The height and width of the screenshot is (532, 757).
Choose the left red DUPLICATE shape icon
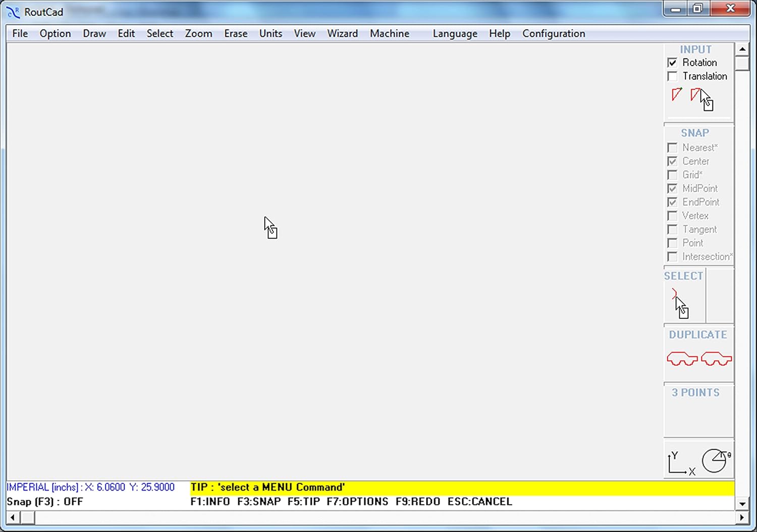[682, 359]
